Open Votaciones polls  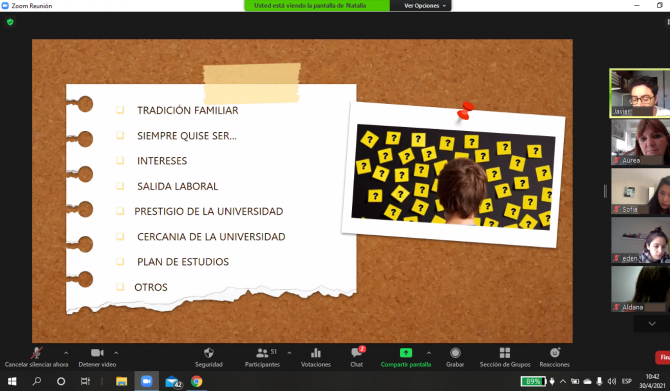pyautogui.click(x=316, y=357)
